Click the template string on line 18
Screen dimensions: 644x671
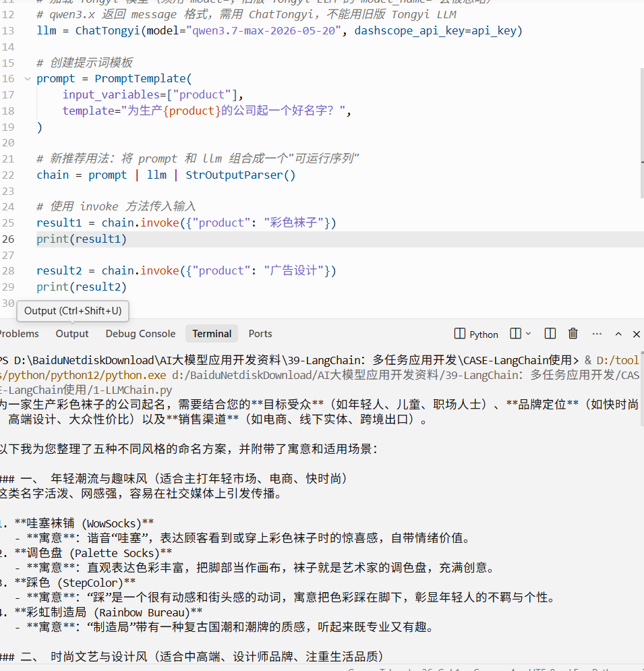[x=233, y=111]
